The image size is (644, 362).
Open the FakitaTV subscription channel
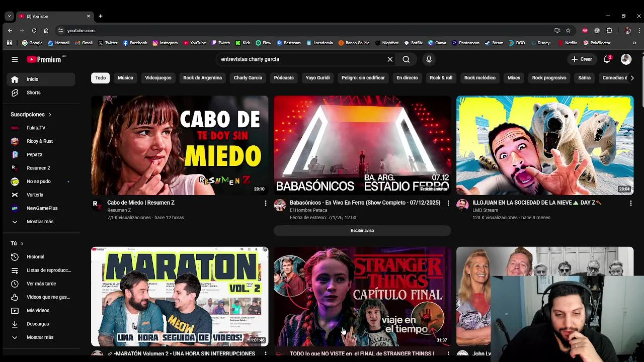point(41,128)
